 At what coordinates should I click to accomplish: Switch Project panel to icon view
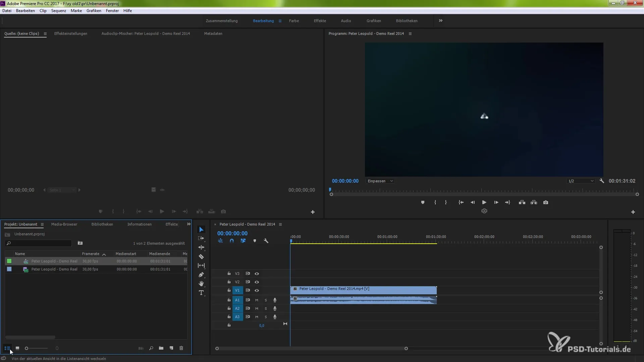click(17, 348)
